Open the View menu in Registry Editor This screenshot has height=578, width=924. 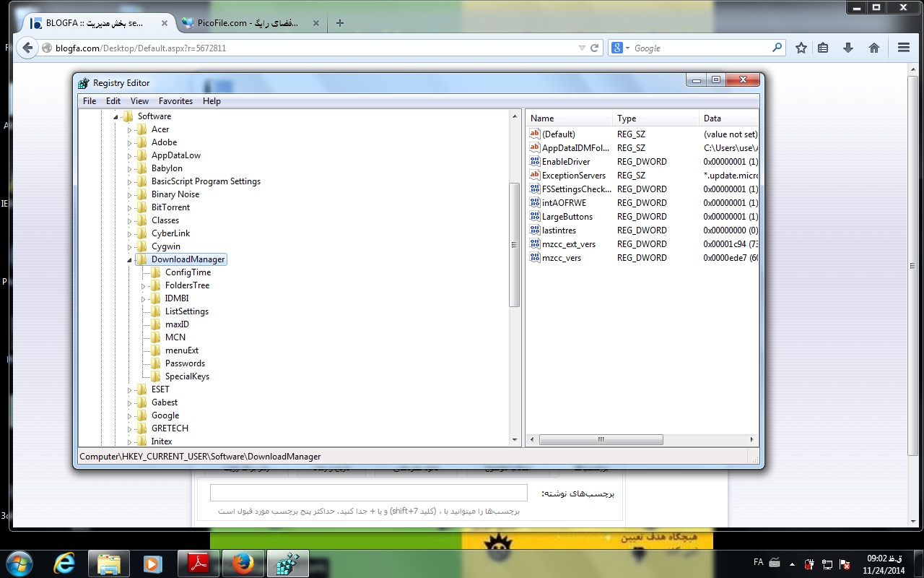click(139, 101)
